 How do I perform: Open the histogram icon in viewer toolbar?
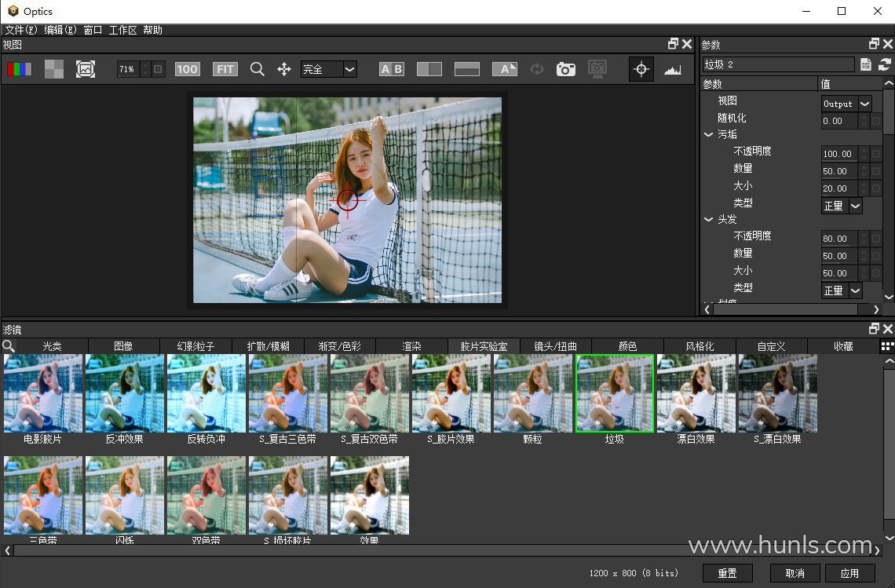tap(672, 69)
